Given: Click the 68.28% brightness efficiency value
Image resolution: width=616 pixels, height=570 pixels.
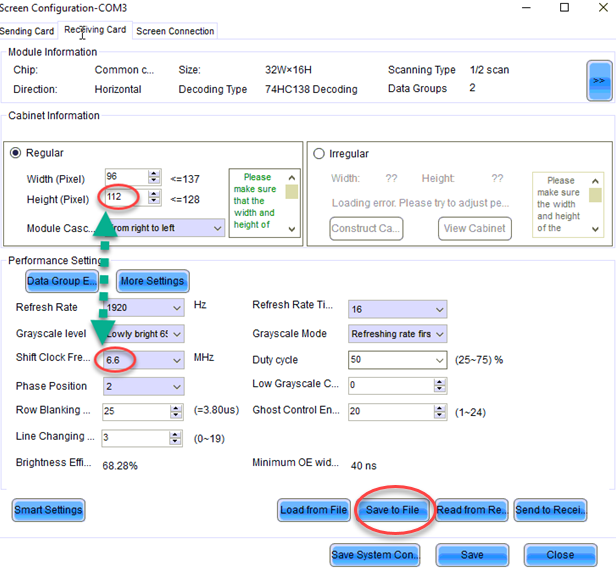Looking at the screenshot, I should click(x=120, y=466).
